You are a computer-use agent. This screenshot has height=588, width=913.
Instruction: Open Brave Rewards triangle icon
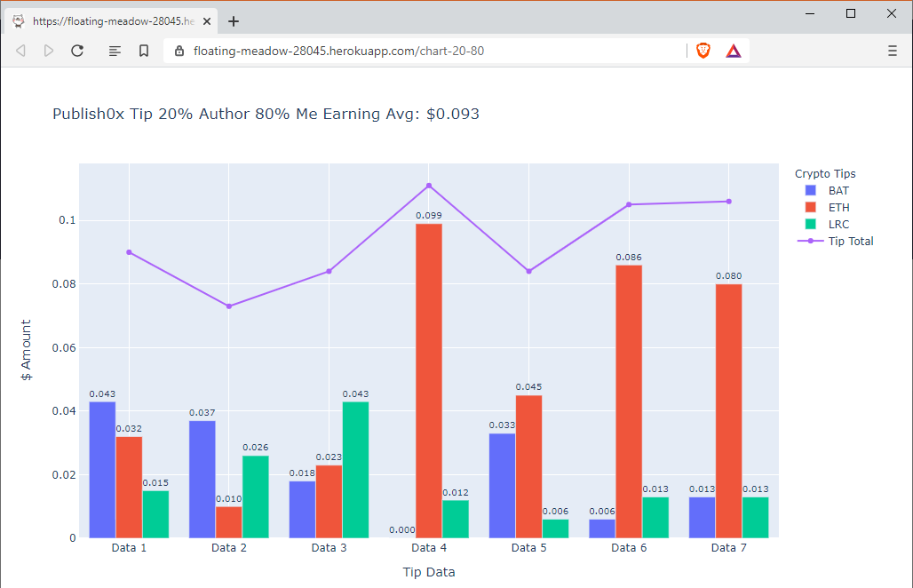pyautogui.click(x=734, y=52)
